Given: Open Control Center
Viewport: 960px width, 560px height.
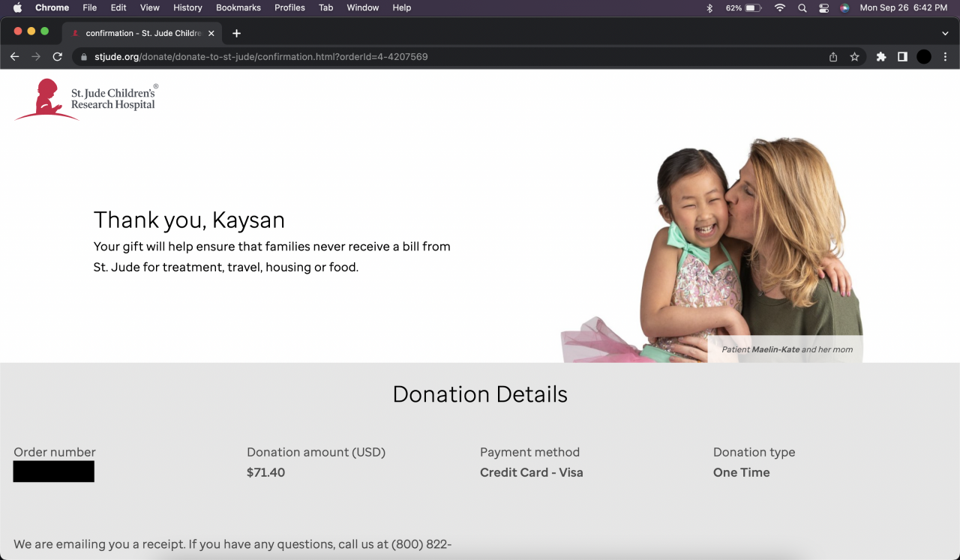Looking at the screenshot, I should click(823, 7).
